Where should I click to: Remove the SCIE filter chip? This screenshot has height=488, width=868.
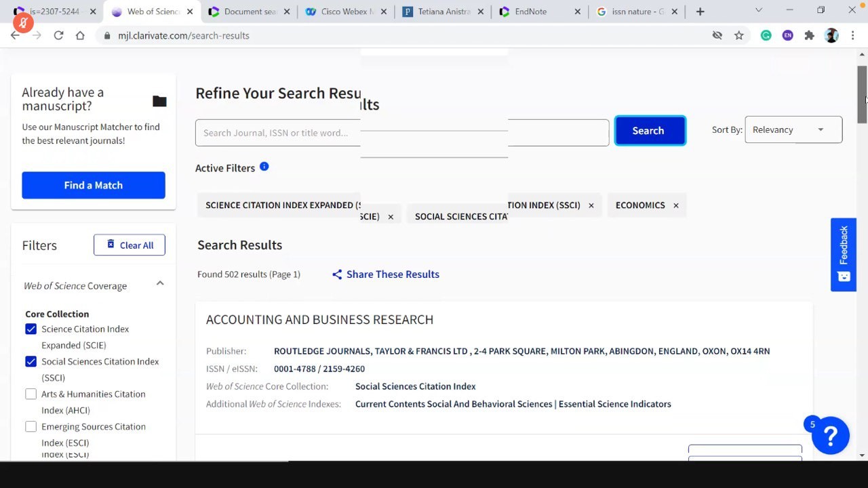point(391,217)
